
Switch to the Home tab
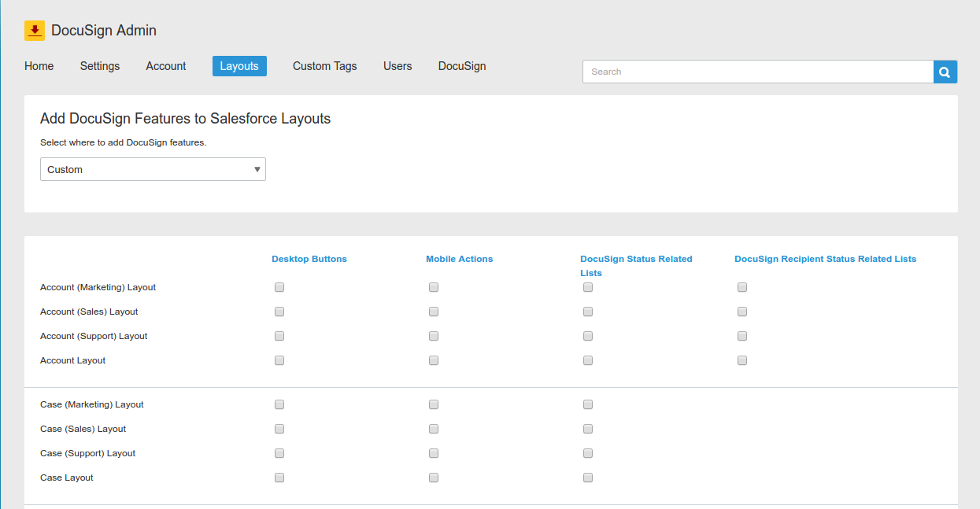(x=39, y=66)
